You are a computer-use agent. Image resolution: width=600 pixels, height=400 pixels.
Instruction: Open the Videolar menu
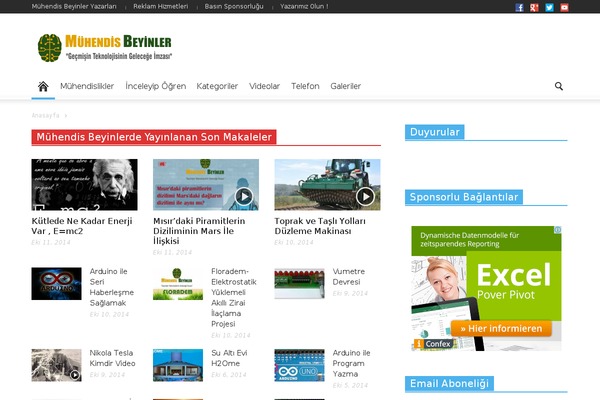tap(264, 86)
